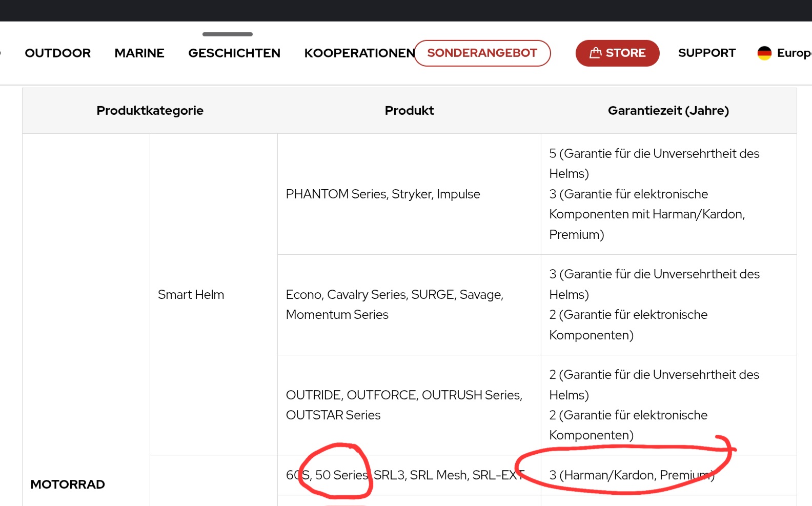Image resolution: width=812 pixels, height=506 pixels.
Task: Open the SUPPORT menu
Action: 707,53
